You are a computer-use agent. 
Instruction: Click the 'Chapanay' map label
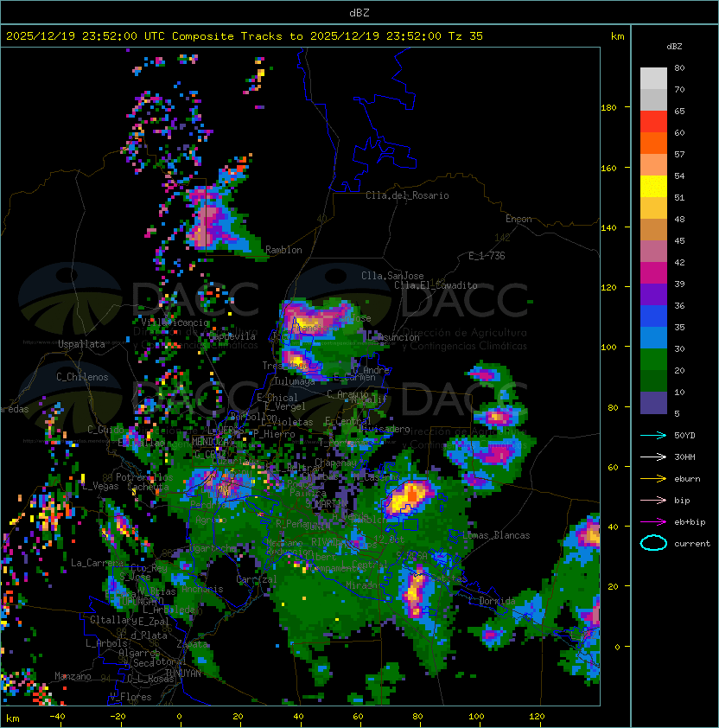pyautogui.click(x=335, y=463)
